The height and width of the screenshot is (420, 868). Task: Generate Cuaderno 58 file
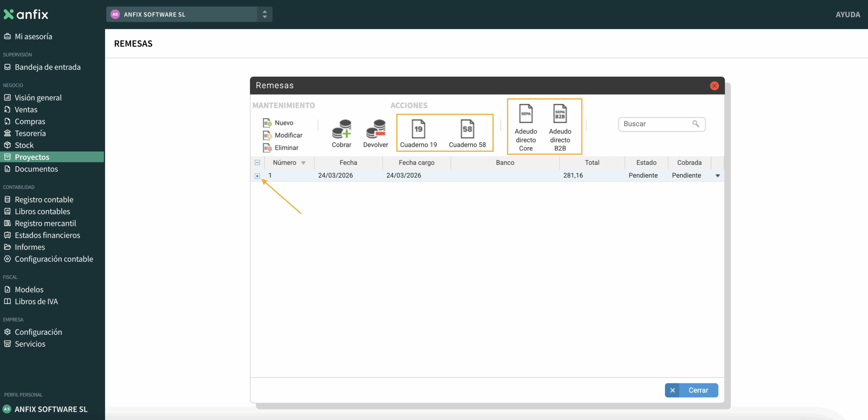[x=467, y=129]
